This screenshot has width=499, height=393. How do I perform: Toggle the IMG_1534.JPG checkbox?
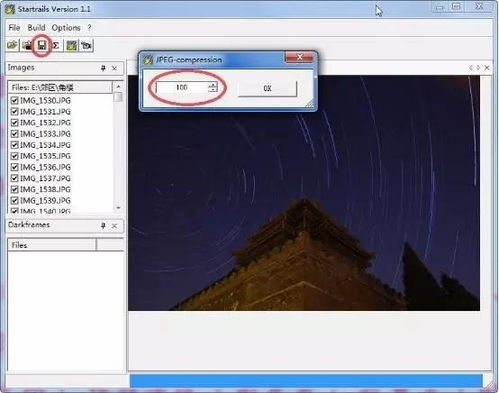[x=14, y=145]
